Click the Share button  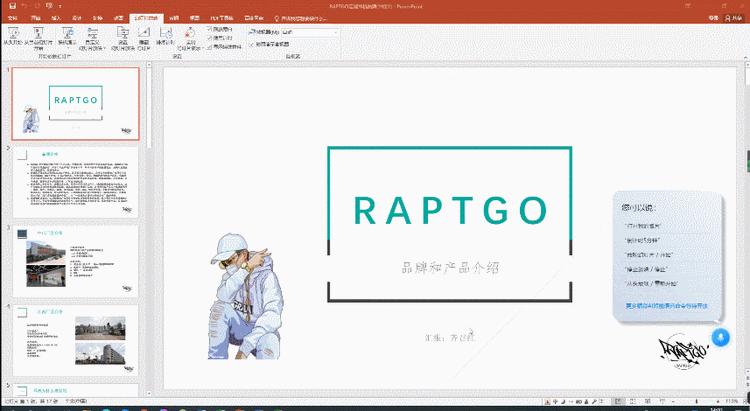pyautogui.click(x=735, y=18)
